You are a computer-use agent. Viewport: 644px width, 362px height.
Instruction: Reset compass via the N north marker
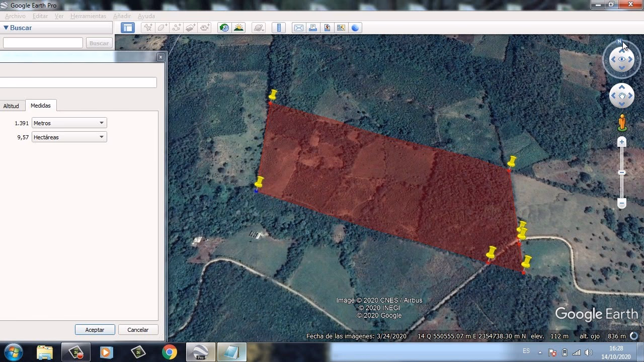click(x=619, y=42)
